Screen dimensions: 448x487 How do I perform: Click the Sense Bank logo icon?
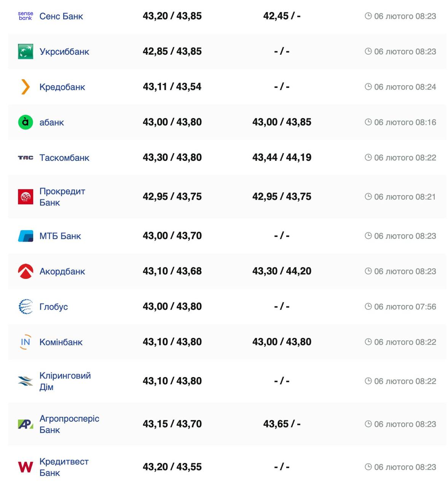(x=26, y=16)
